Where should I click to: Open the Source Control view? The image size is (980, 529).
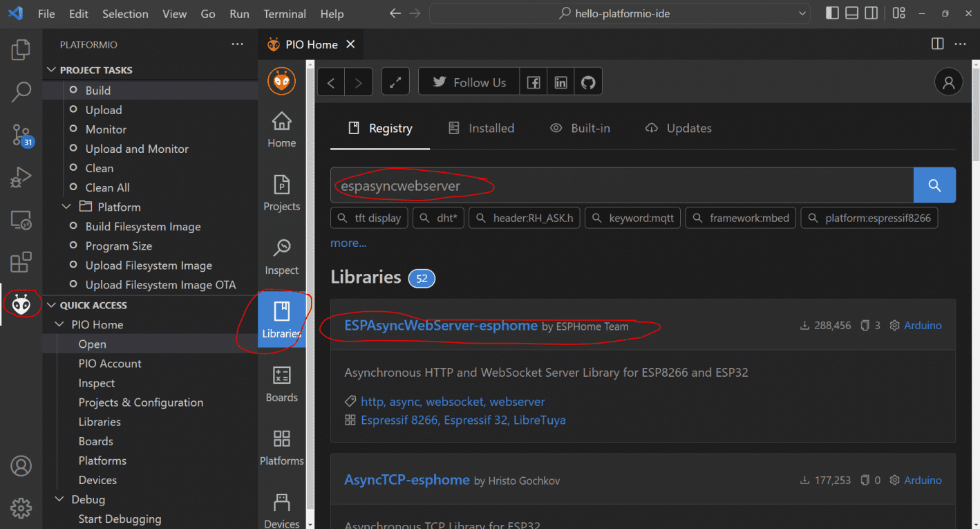click(21, 134)
